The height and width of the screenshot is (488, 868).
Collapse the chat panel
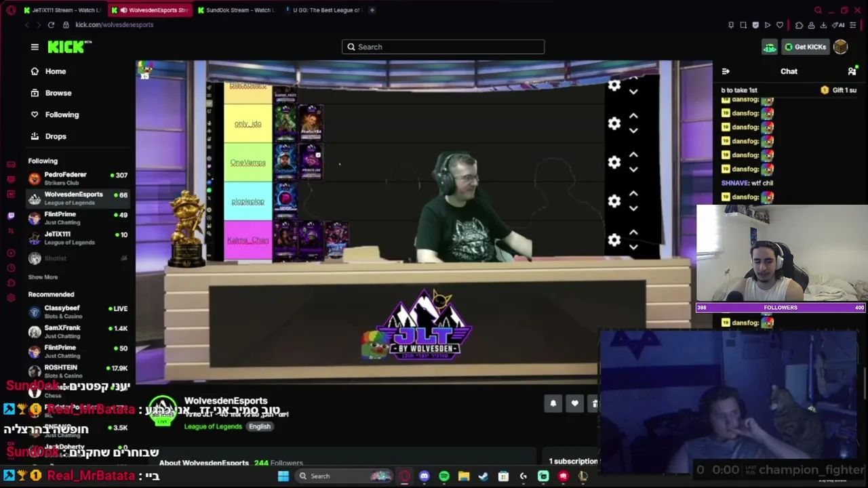point(726,71)
